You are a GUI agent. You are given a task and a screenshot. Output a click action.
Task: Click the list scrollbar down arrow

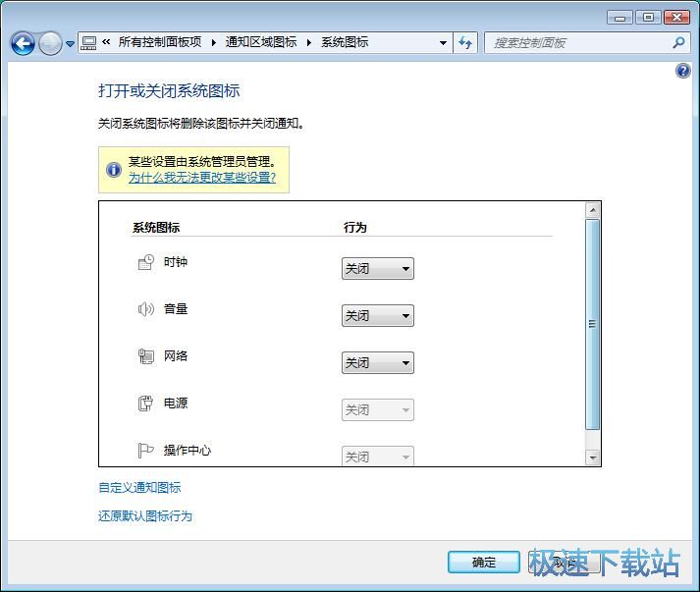pos(592,457)
